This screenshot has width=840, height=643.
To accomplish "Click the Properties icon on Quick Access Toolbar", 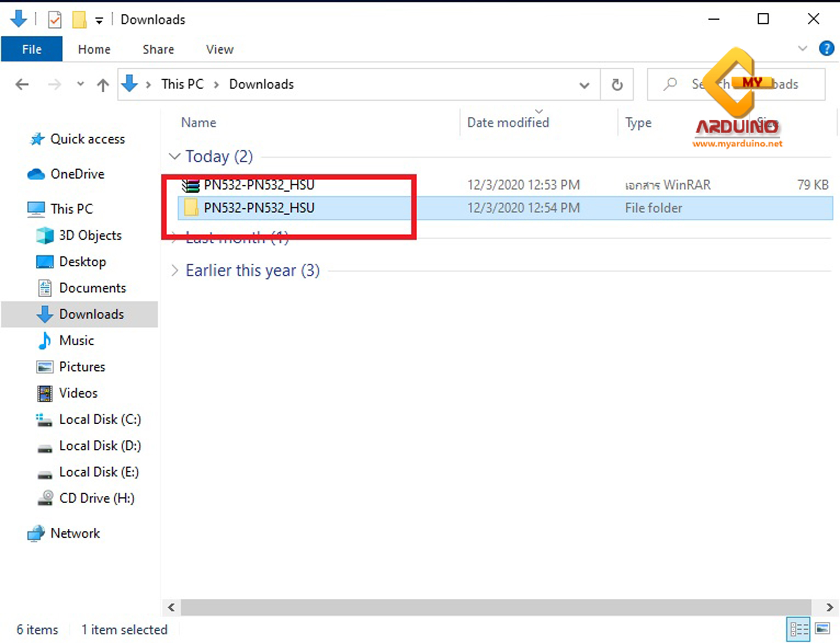I will coord(54,19).
